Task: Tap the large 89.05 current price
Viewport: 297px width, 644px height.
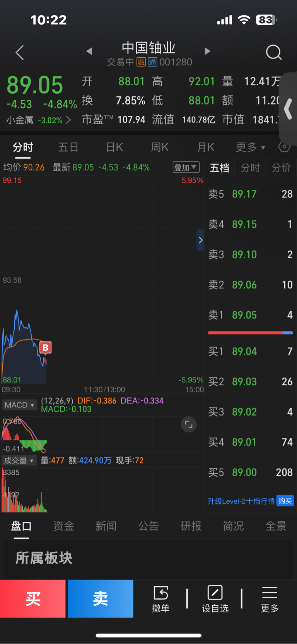Action: 35,85
